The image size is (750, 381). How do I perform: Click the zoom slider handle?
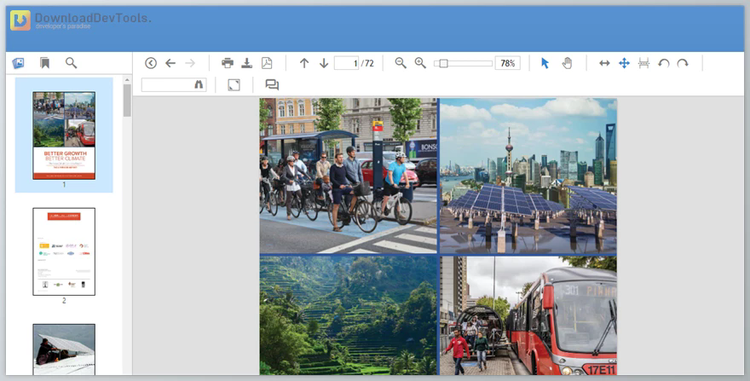pyautogui.click(x=443, y=64)
